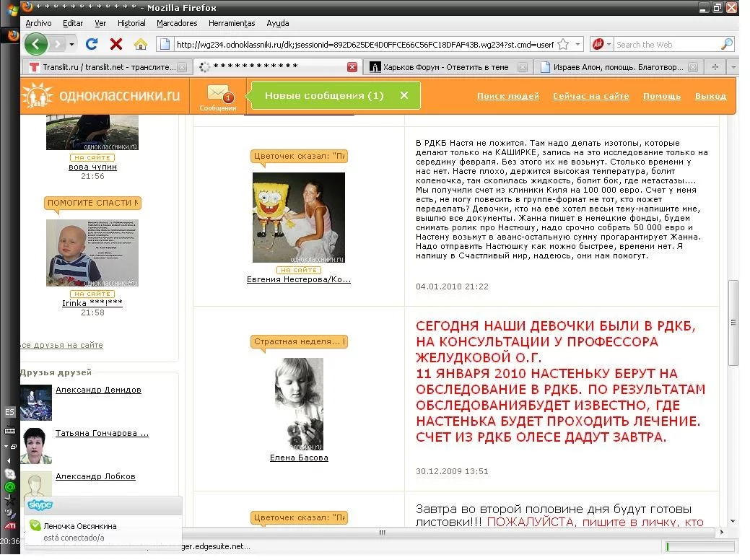Switch to the Translit.ru tab
This screenshot has width=750, height=560.
click(108, 68)
